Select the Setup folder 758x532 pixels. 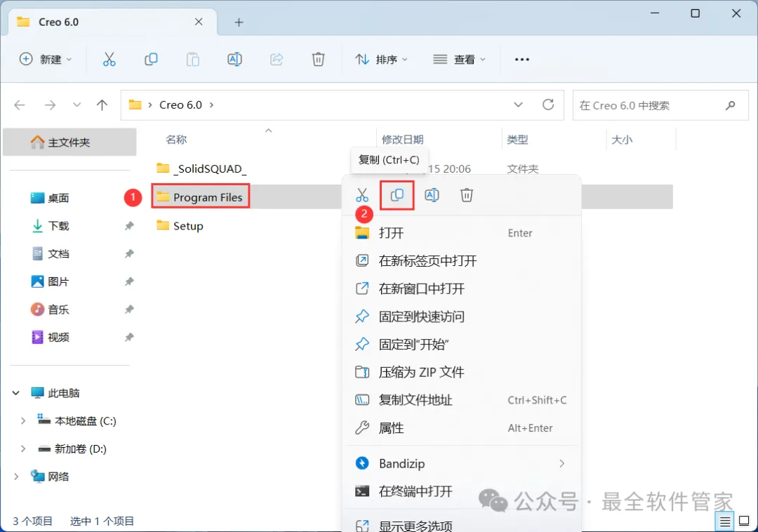180,226
